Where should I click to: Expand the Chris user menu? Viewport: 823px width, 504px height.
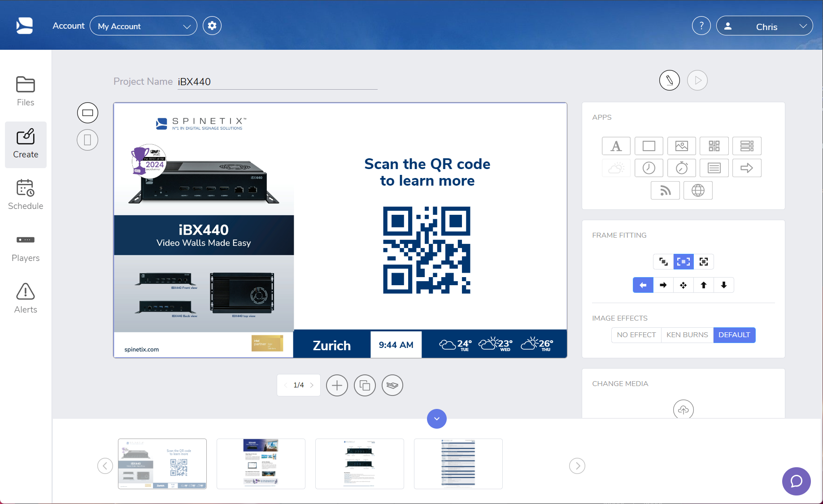tap(765, 26)
